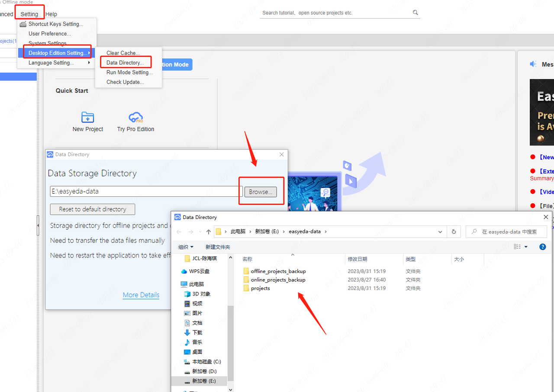Click the search magnifier icon
Screen dimensions: 554x392
coord(415,13)
